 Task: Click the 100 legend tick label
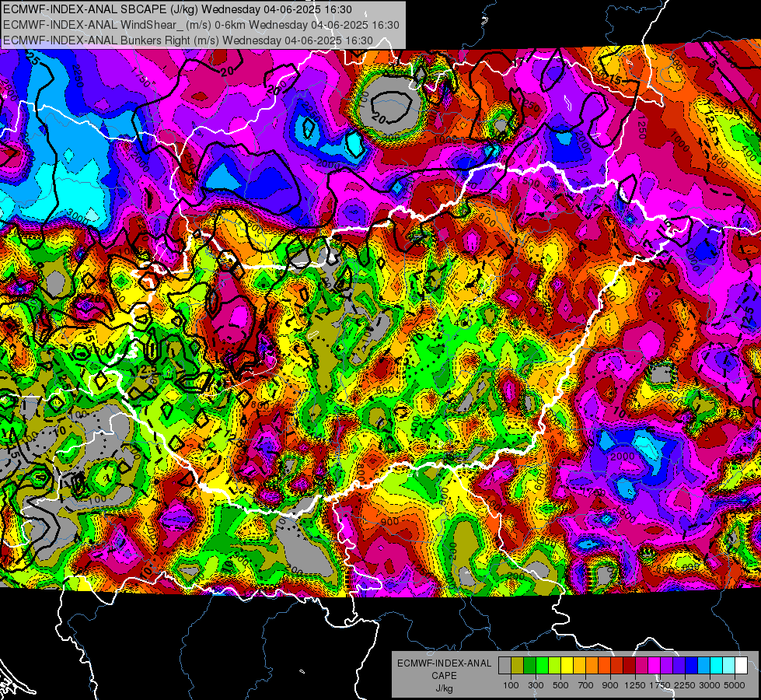pyautogui.click(x=511, y=685)
